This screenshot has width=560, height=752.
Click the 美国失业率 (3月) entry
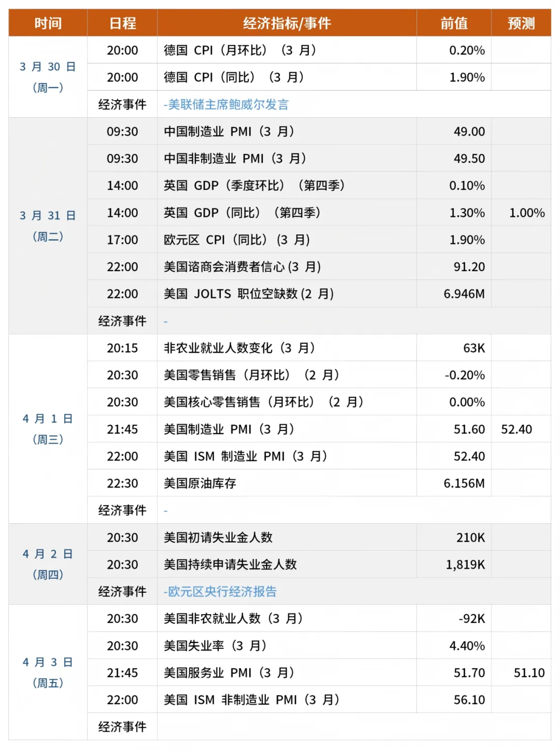tap(215, 646)
